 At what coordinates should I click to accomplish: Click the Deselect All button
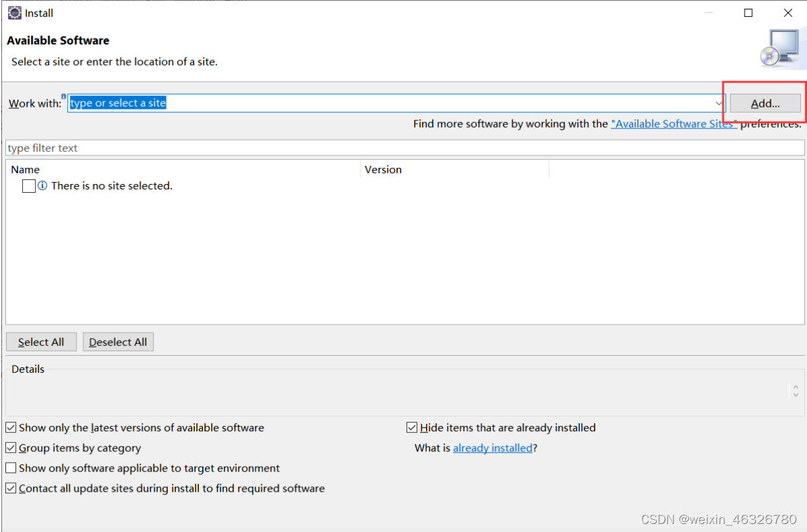click(x=118, y=341)
